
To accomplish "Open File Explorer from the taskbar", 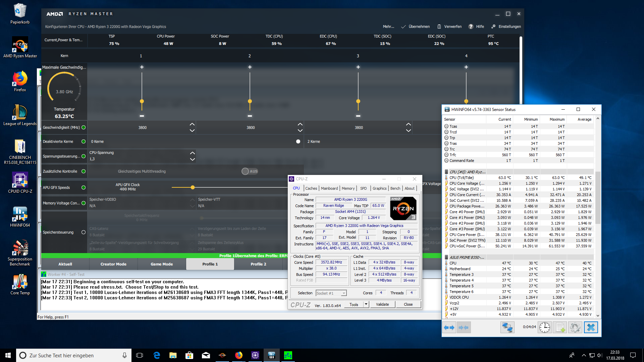I will [x=173, y=355].
